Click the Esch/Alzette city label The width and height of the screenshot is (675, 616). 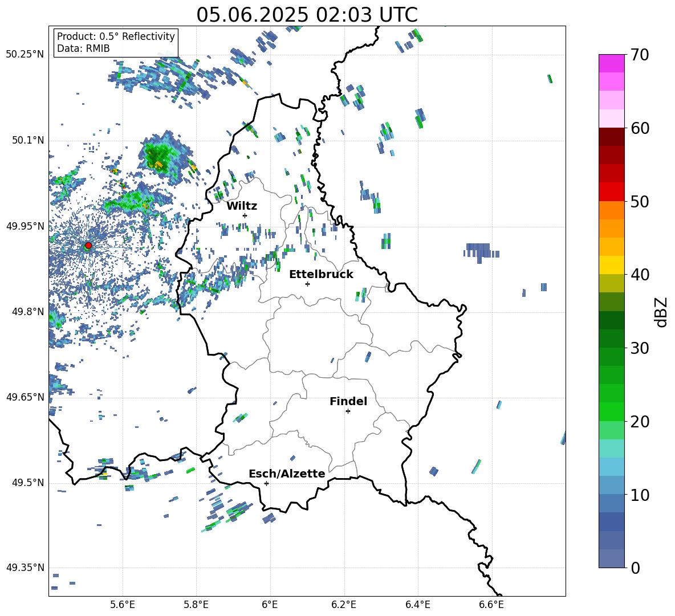(287, 474)
